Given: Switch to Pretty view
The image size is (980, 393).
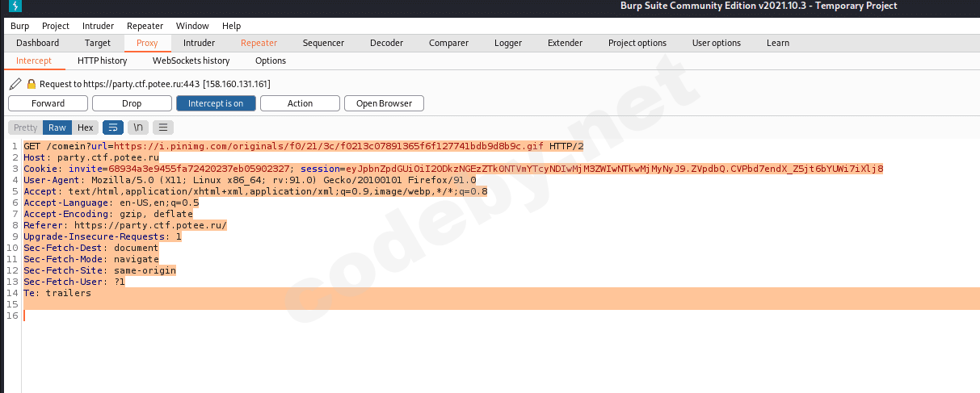Looking at the screenshot, I should pos(25,128).
